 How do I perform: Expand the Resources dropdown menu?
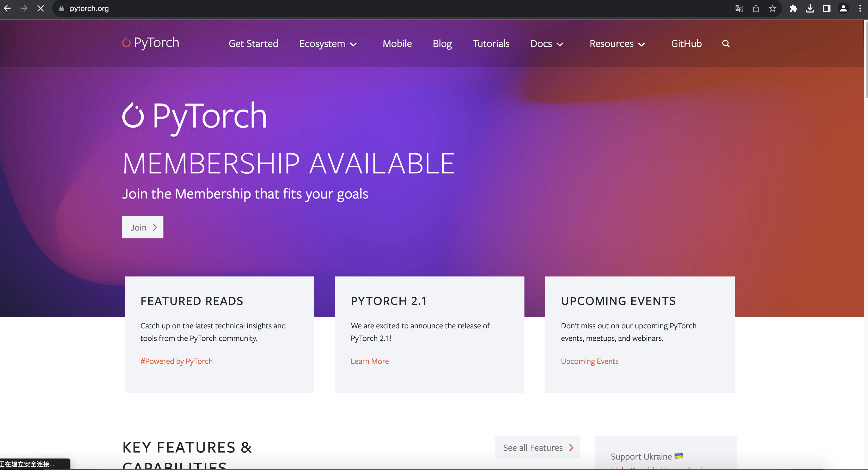click(617, 44)
